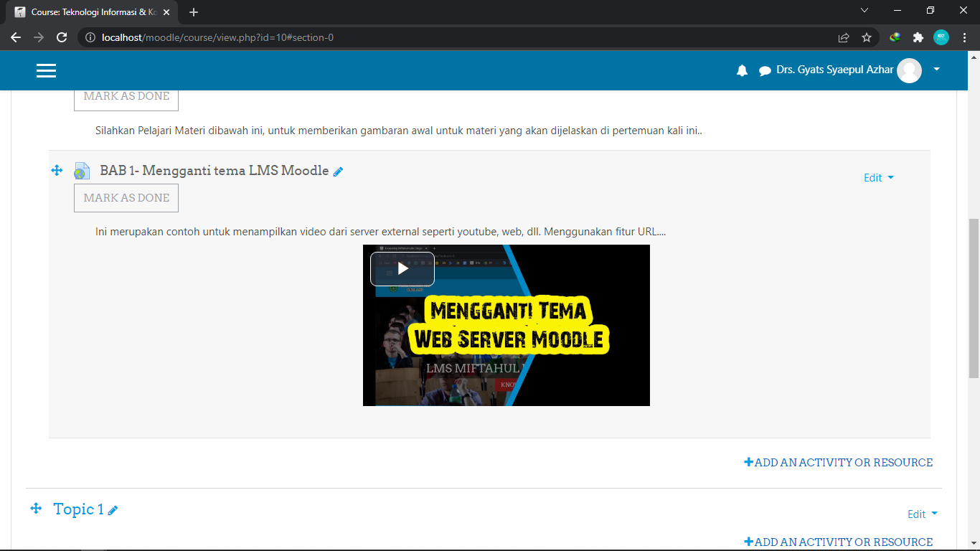Open the Edit dropdown for BAB 1 activity
This screenshot has height=551, width=980.
pyautogui.click(x=879, y=178)
